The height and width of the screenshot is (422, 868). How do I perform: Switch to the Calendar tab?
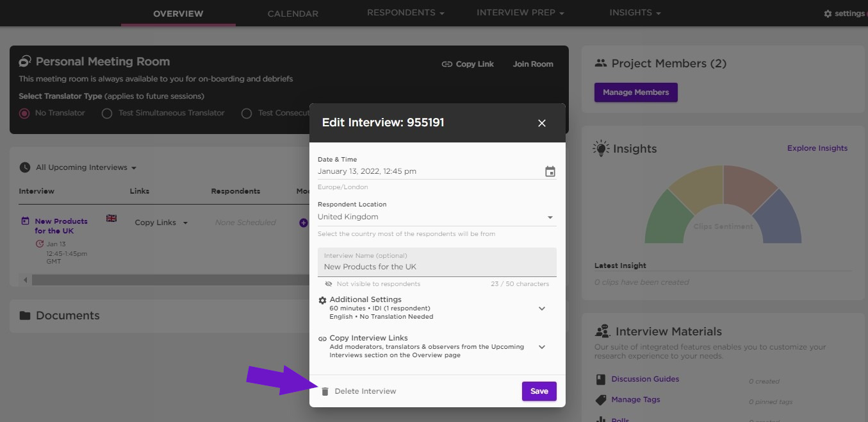[x=293, y=13]
